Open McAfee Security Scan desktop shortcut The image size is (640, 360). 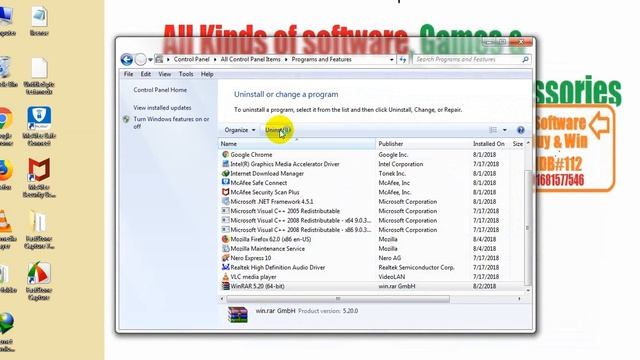click(x=39, y=178)
